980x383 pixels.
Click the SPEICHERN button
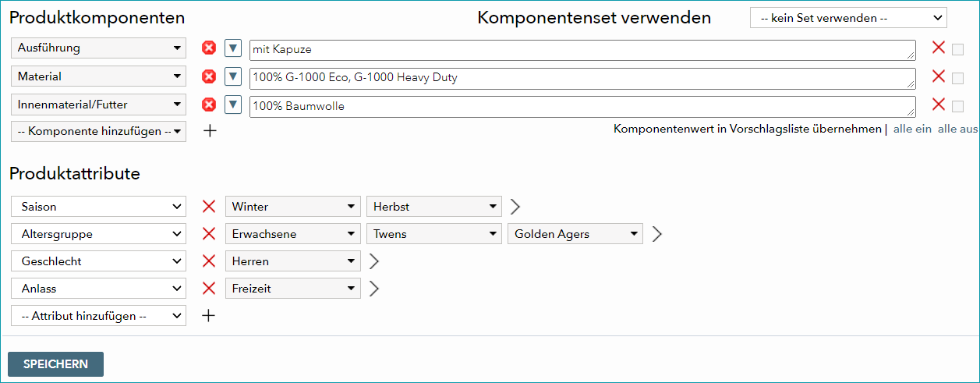click(x=55, y=364)
